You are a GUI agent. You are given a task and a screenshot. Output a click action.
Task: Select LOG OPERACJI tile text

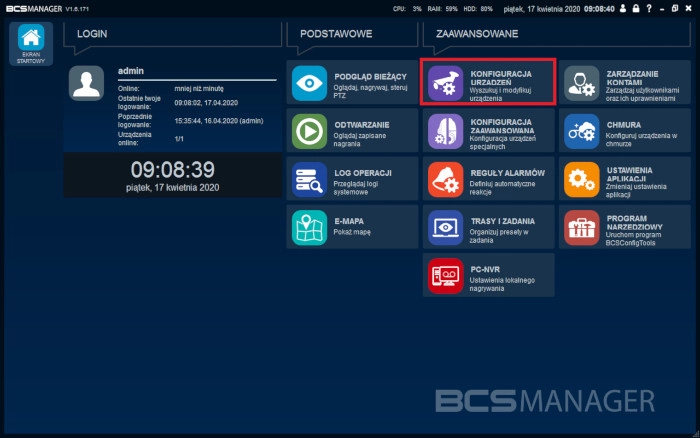click(363, 173)
